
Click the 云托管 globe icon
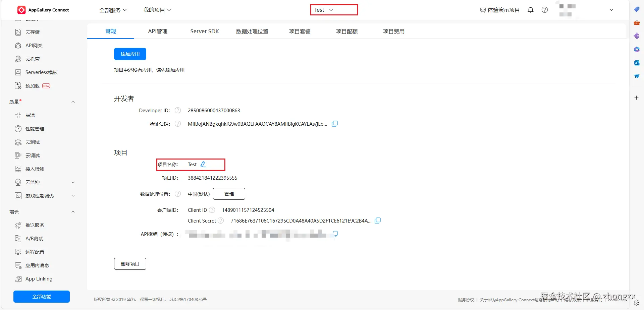(x=18, y=59)
